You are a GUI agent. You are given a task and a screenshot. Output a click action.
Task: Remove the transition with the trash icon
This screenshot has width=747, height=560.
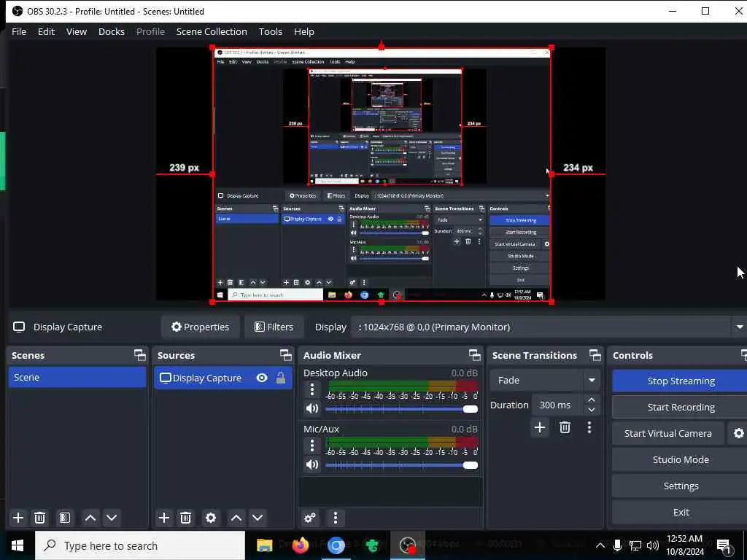pos(565,427)
